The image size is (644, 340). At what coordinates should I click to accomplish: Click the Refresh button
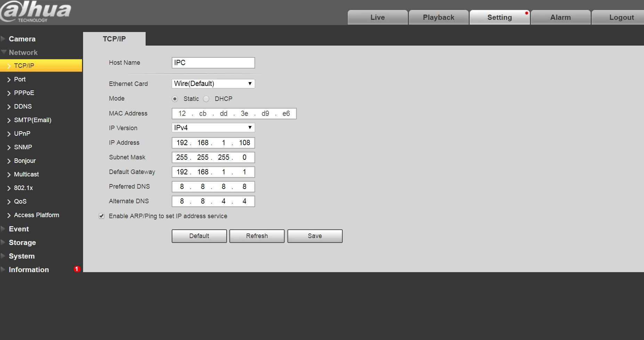coord(257,236)
